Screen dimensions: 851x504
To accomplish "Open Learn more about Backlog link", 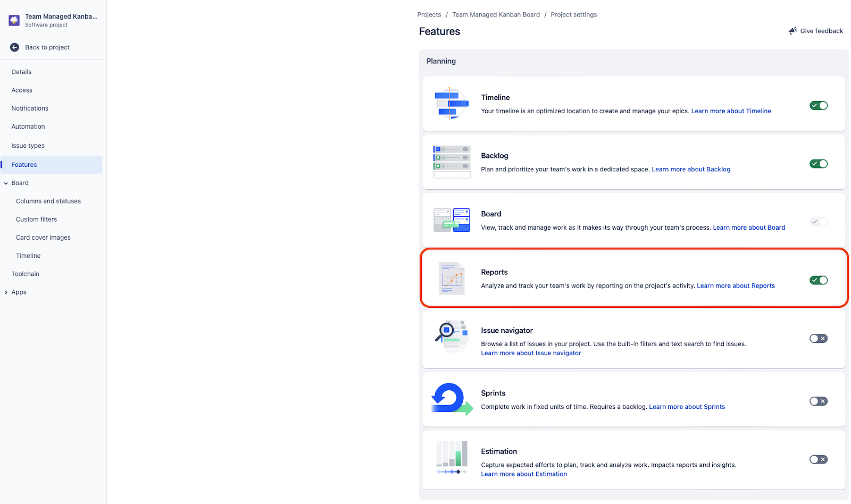I will click(691, 169).
